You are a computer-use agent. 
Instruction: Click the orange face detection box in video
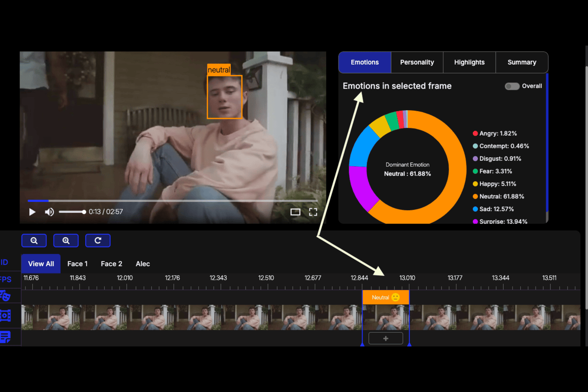[x=224, y=97]
